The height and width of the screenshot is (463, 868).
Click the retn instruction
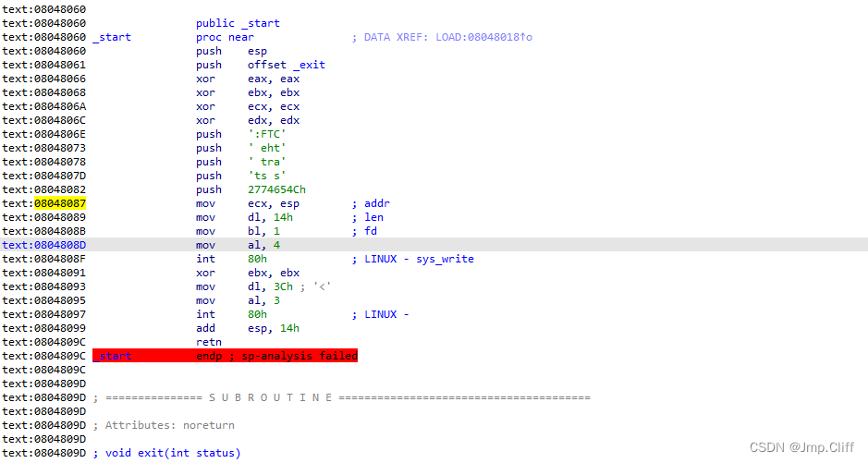tap(209, 342)
